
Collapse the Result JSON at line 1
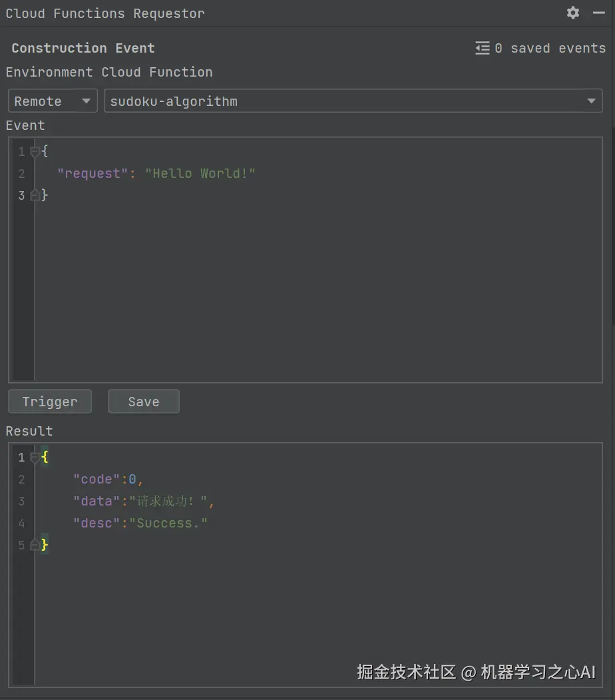click(x=35, y=458)
